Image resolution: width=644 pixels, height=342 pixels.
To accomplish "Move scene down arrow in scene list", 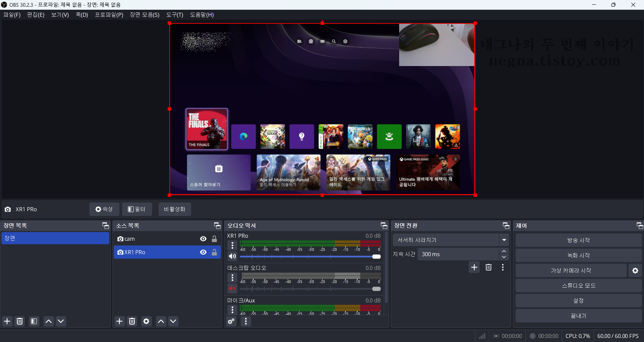I will point(61,321).
